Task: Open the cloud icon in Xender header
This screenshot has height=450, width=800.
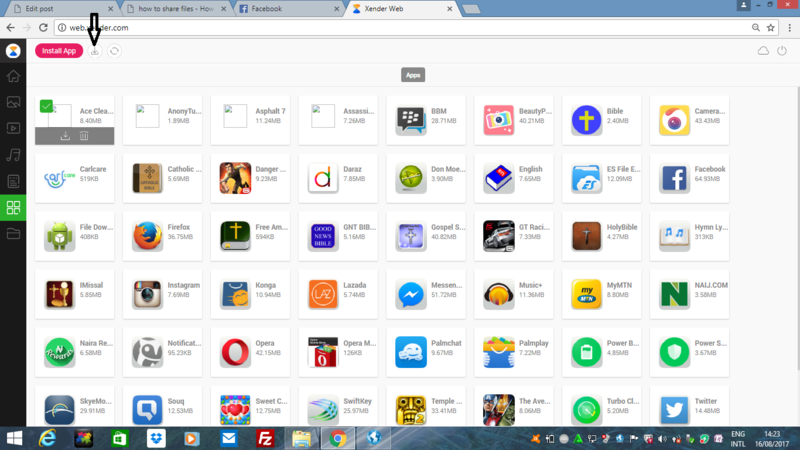Action: coord(763,51)
